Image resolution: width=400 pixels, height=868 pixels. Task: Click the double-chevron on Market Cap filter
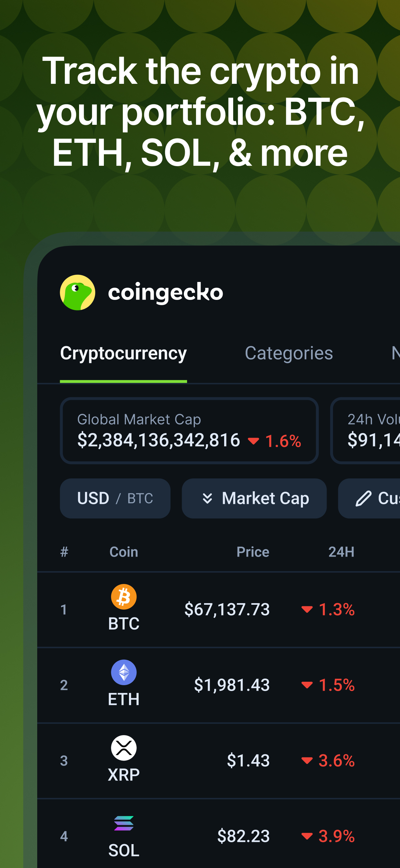tap(208, 498)
